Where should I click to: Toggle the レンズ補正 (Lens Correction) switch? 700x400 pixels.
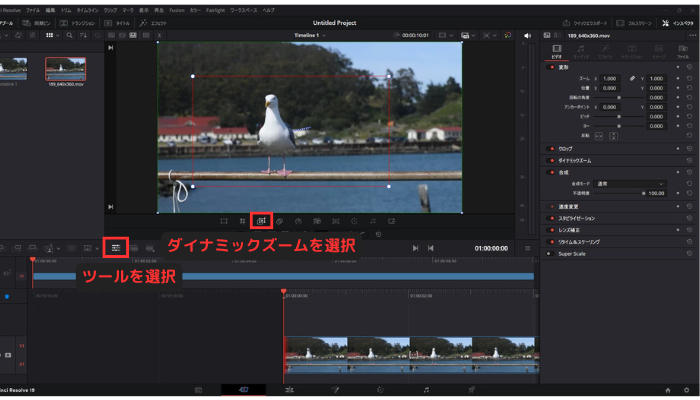(x=550, y=230)
